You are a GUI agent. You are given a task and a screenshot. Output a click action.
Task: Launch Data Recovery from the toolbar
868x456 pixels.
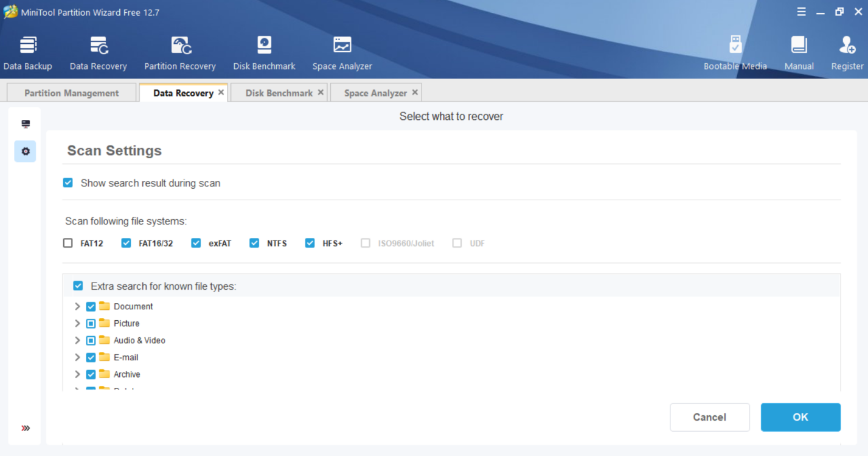[99, 53]
